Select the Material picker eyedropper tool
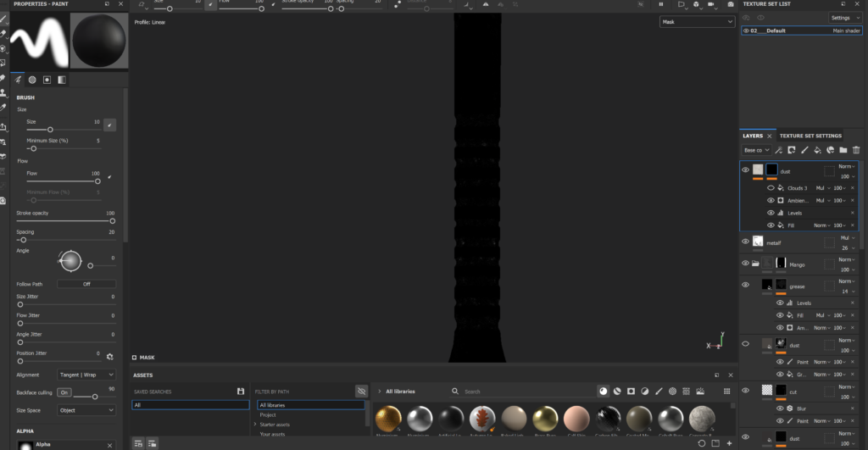Image resolution: width=868 pixels, height=450 pixels. point(3,108)
